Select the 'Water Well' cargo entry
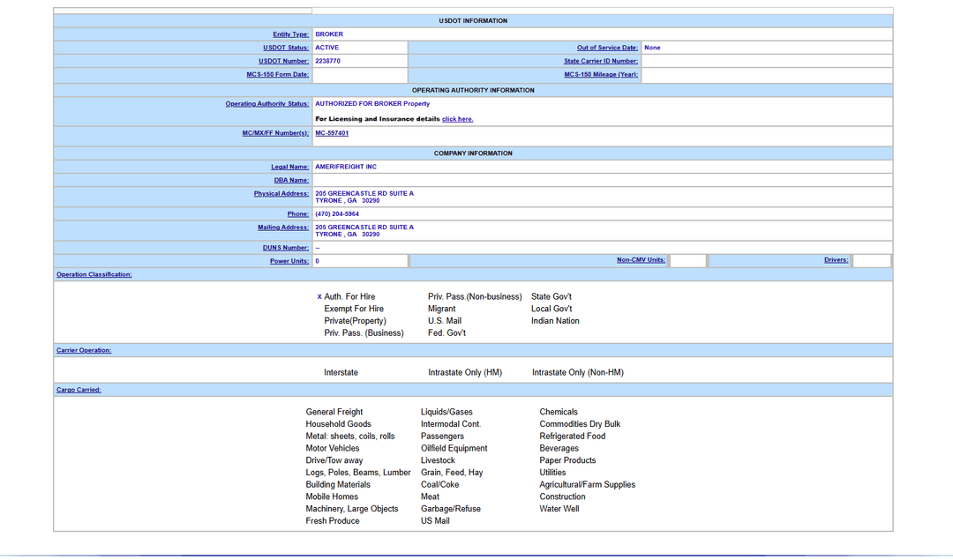Viewport: 953px width, 560px height. (x=559, y=510)
